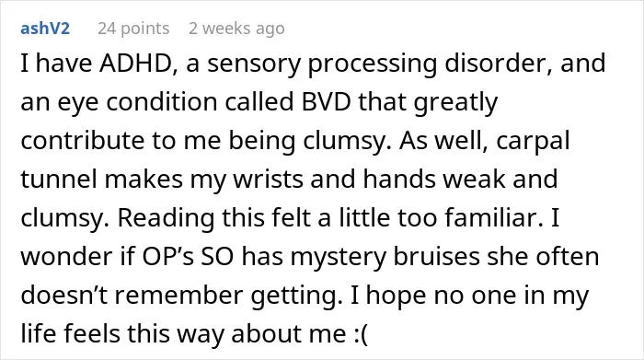Click the word ADHD in the comment

138,64
